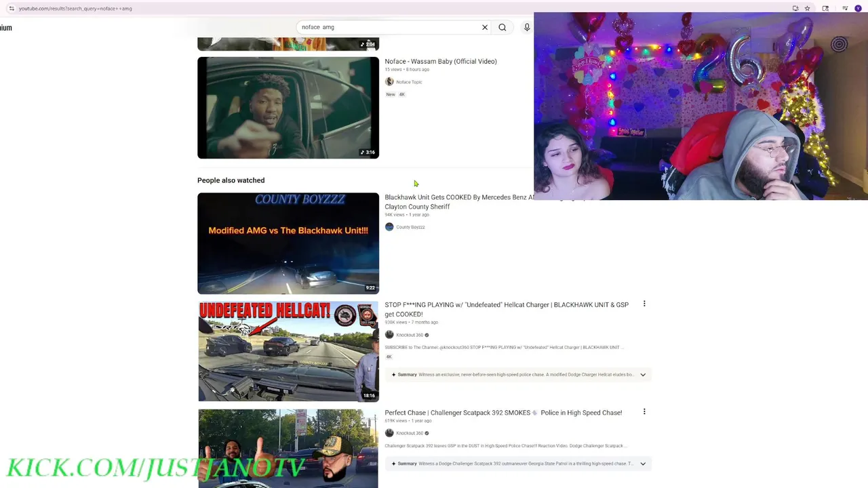Click the Summary sparkle icon for Hellcat video

click(393, 374)
